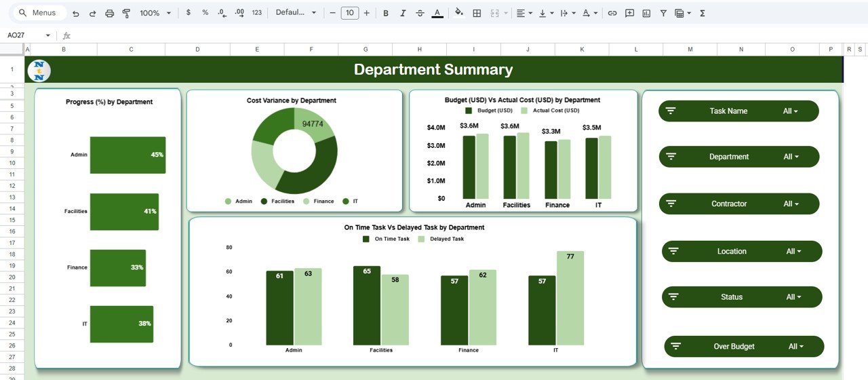
Task: Click the Insert chart icon
Action: click(x=646, y=13)
